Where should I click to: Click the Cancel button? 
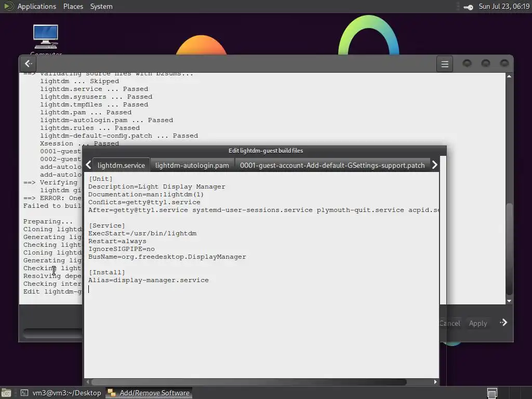click(450, 323)
